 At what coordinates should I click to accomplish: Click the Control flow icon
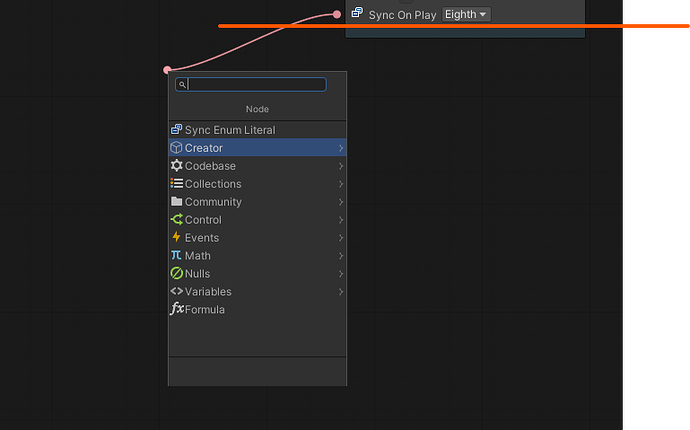[177, 220]
